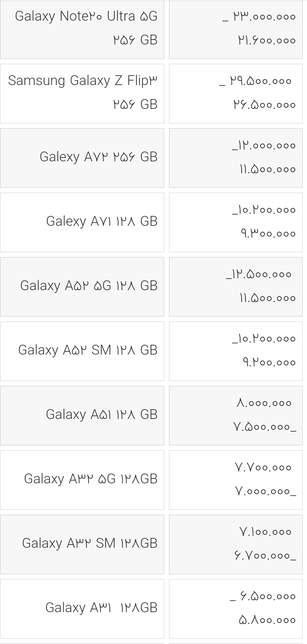
Task: Select the price cell for Galaxy A32 5G
Action: click(x=236, y=479)
